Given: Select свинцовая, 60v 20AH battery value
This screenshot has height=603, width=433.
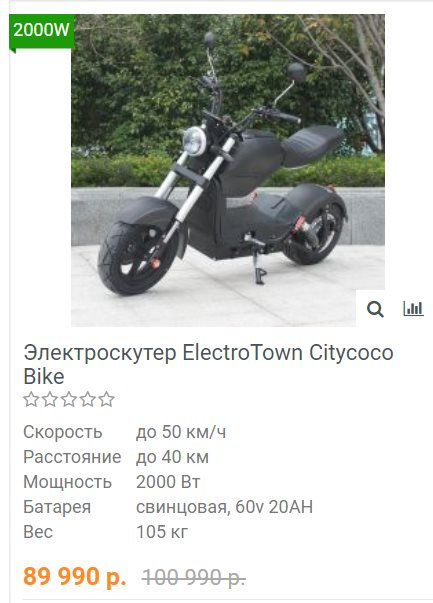Looking at the screenshot, I should tap(224, 507).
